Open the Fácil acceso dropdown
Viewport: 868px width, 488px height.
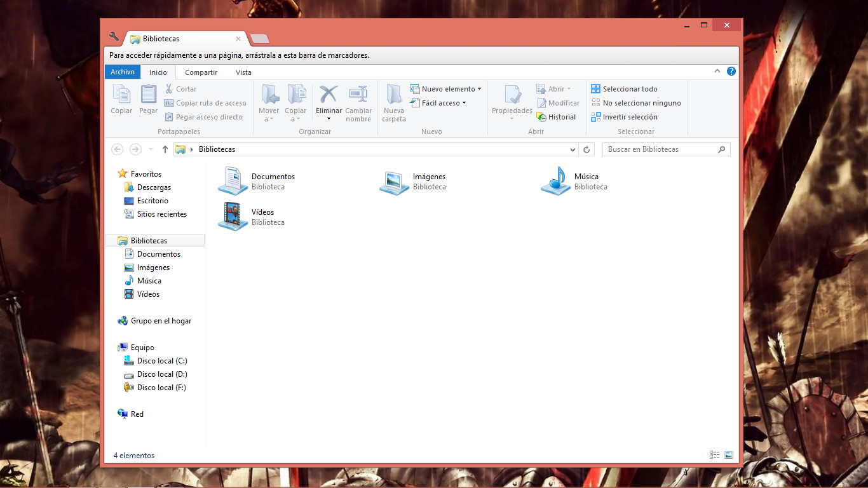point(463,102)
